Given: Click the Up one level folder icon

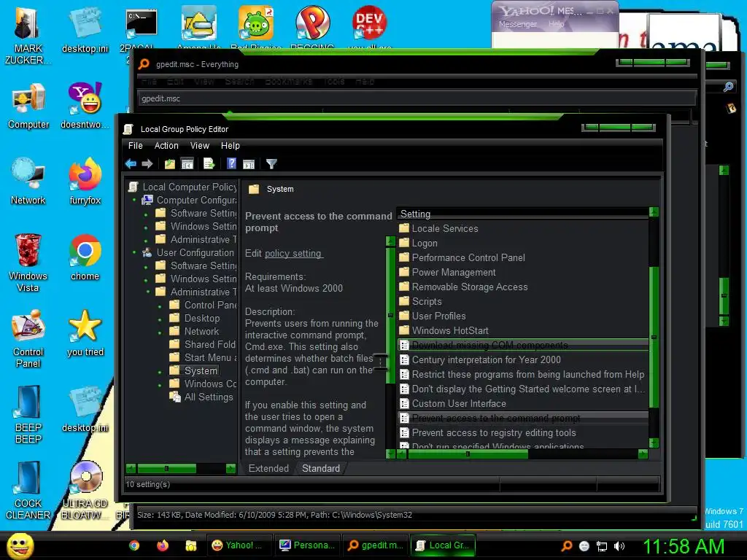Looking at the screenshot, I should [x=169, y=164].
